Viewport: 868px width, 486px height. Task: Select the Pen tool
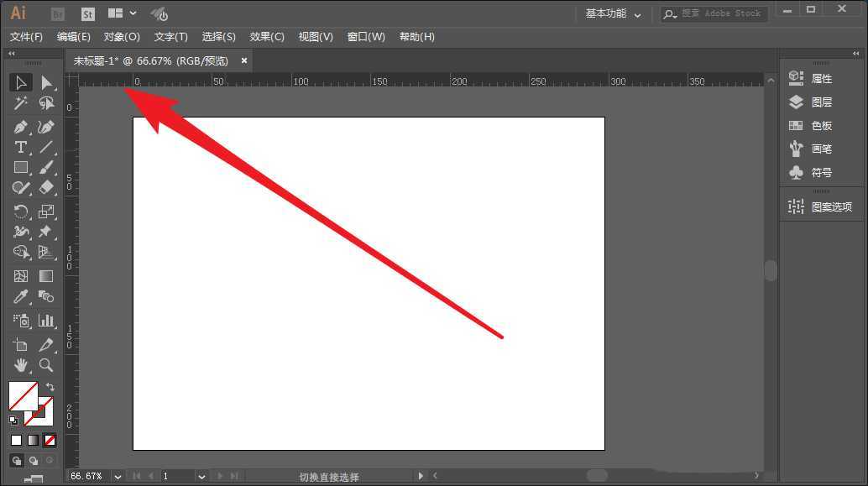[20, 127]
